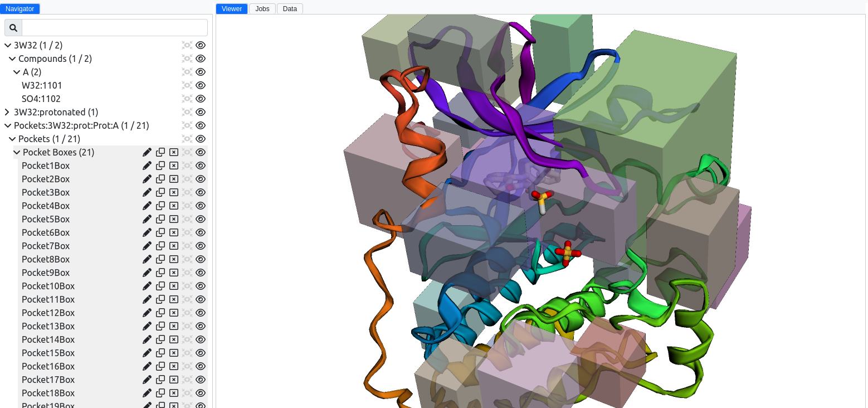Edit Pocket1Box using the pencil icon
The image size is (868, 408).
[147, 166]
